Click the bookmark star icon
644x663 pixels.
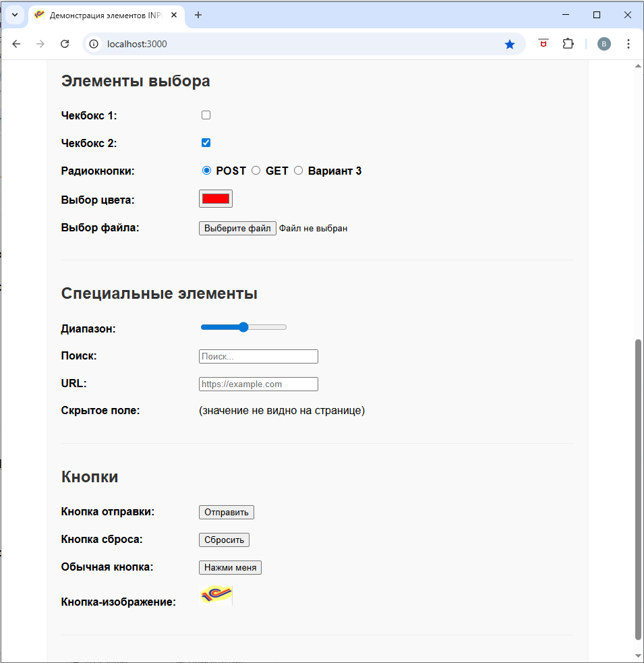510,44
